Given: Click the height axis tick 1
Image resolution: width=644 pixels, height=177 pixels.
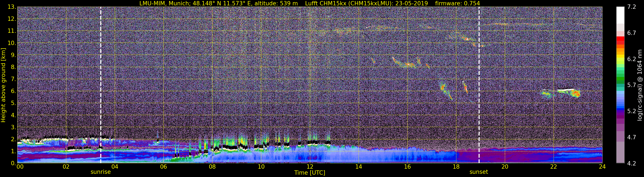Looking at the screenshot, I should (13, 151).
